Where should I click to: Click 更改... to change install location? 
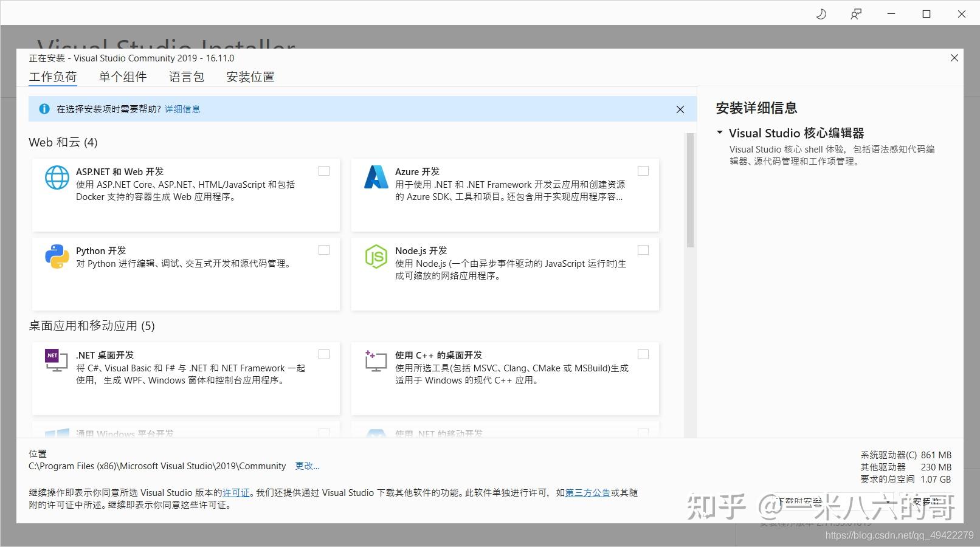307,466
